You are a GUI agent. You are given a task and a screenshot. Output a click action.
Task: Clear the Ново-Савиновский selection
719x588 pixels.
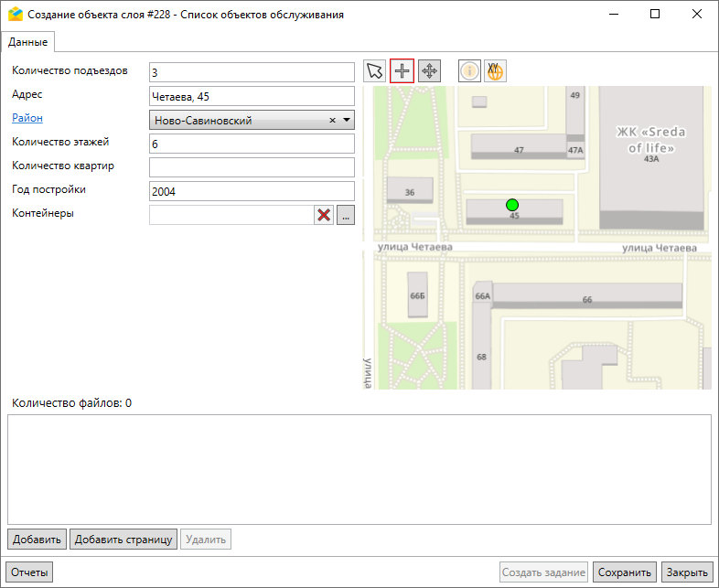click(332, 120)
